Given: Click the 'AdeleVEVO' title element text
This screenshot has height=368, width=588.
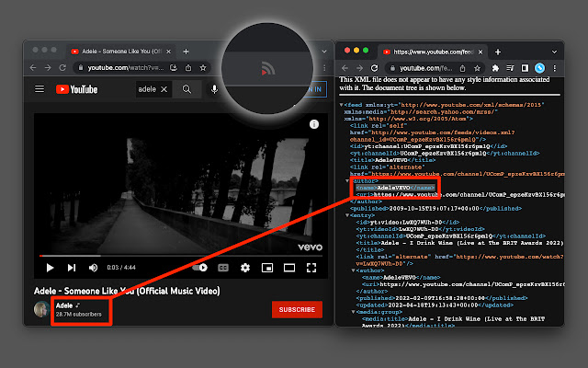Looking at the screenshot, I should coord(391,160).
